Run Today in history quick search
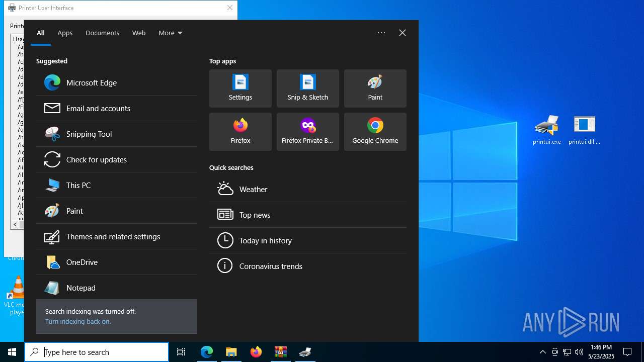Viewport: 644px width, 362px height. (x=308, y=240)
